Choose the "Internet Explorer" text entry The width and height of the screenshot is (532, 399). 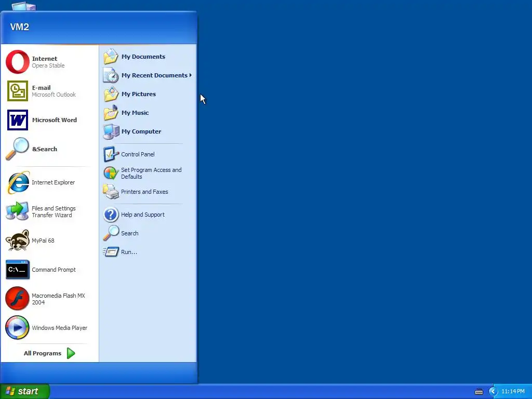(54, 182)
